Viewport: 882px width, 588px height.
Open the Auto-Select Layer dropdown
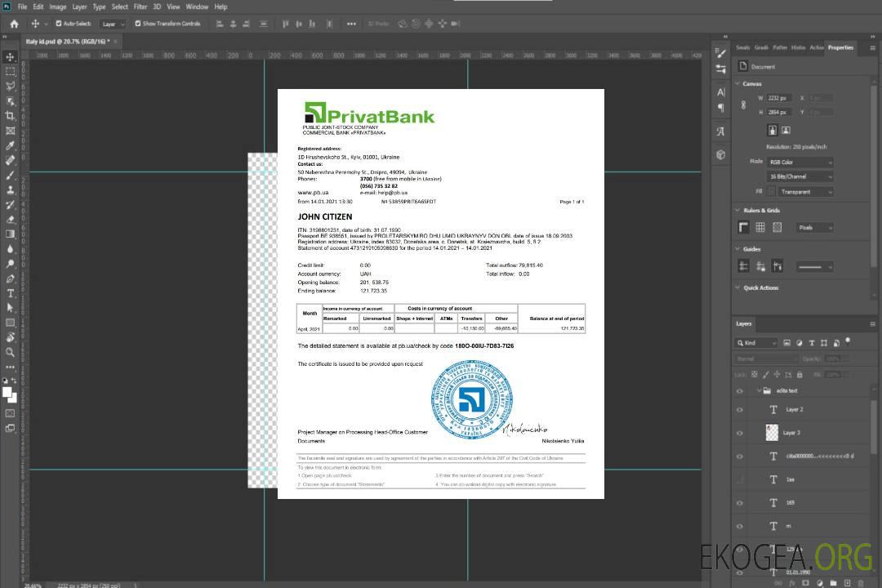(x=113, y=24)
